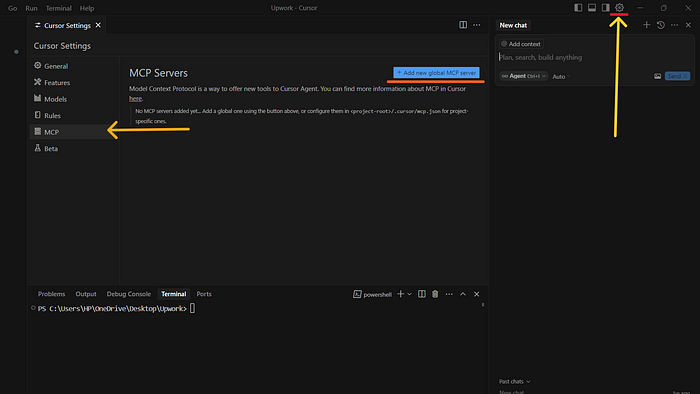Open Agent mode dropdown
700x394 pixels.
(x=524, y=76)
